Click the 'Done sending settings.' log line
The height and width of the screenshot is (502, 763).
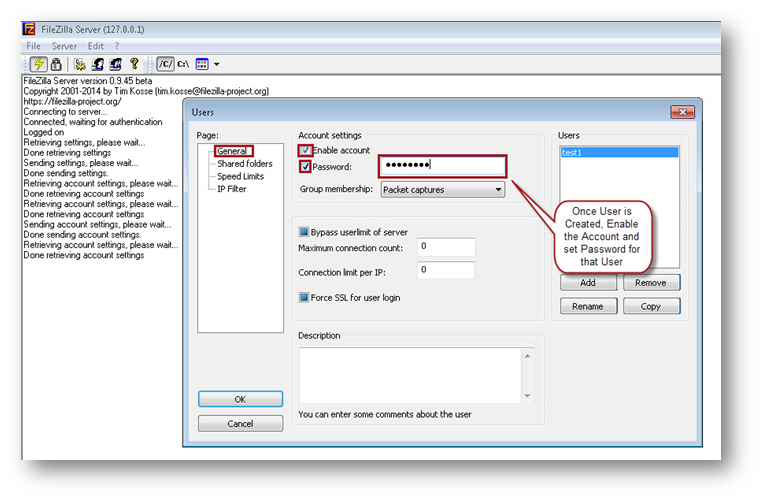(66, 173)
